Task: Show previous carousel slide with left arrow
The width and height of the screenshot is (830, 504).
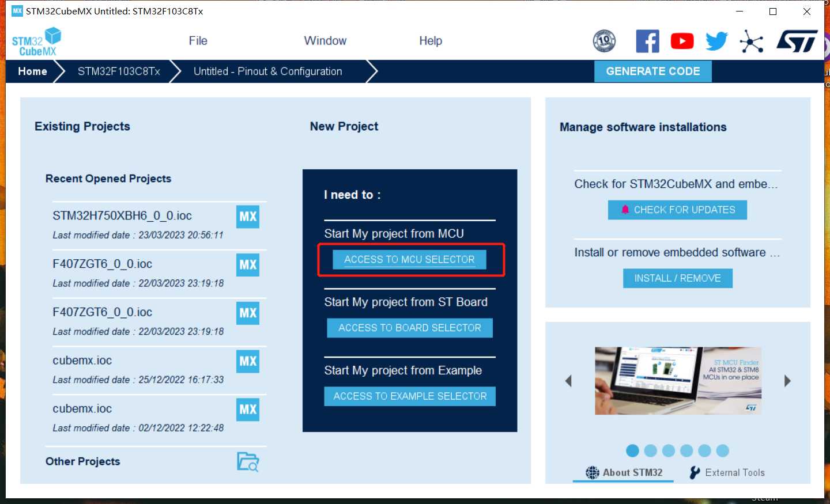Action: (x=568, y=381)
